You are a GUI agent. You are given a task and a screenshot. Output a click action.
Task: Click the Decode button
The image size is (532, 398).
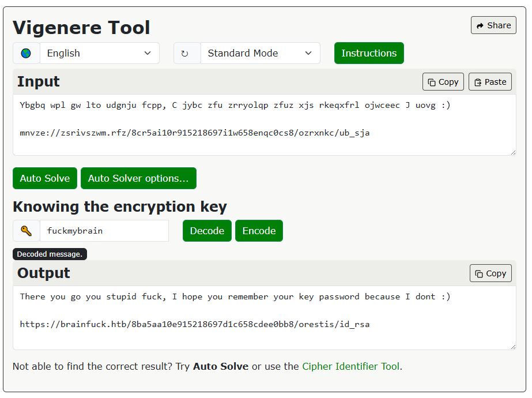[207, 231]
